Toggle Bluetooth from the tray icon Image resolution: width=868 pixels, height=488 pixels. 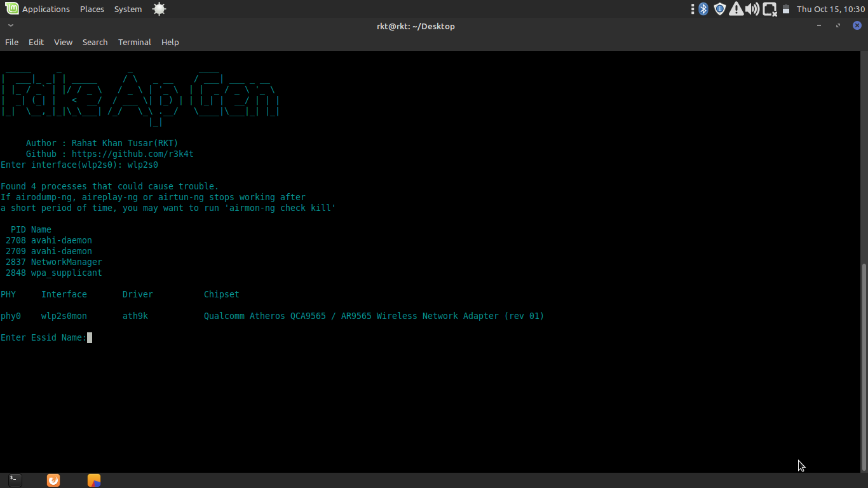[x=703, y=9]
